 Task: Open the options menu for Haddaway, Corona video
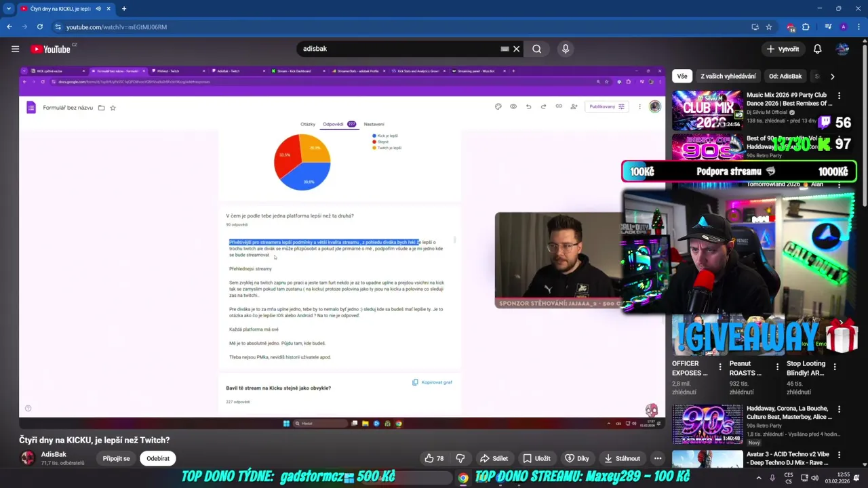(840, 409)
